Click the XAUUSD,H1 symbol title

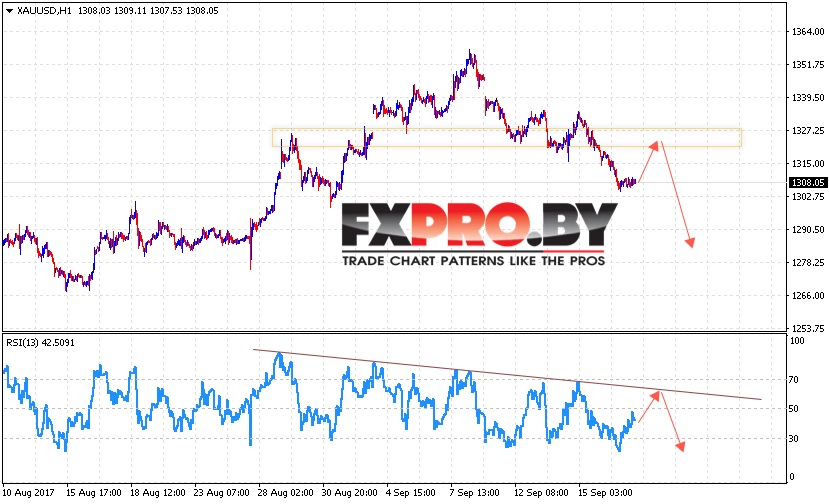click(44, 11)
